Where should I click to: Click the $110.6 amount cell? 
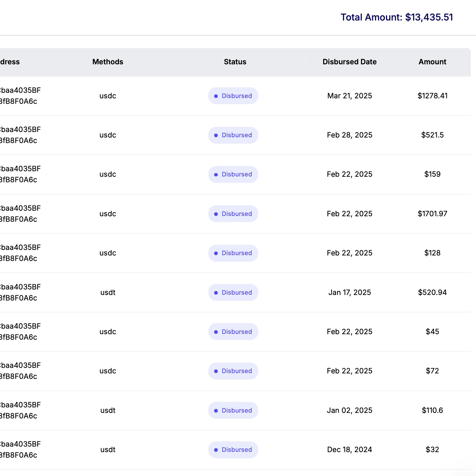[x=433, y=410]
